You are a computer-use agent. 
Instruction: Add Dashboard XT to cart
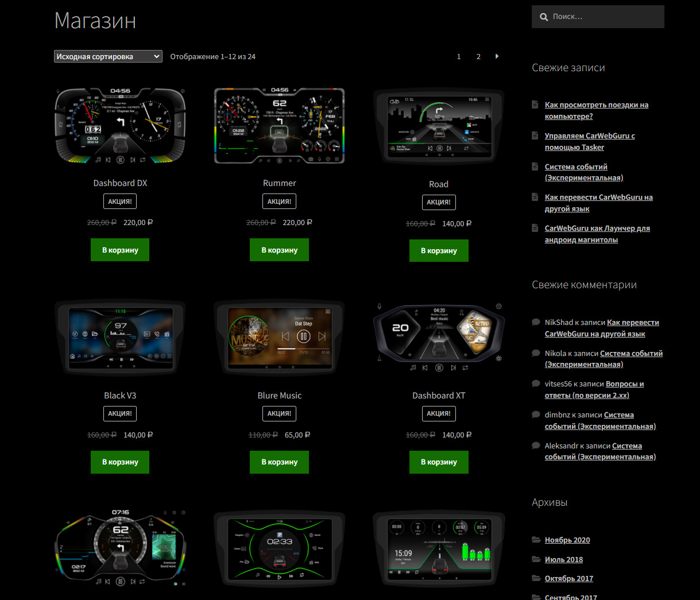[439, 462]
